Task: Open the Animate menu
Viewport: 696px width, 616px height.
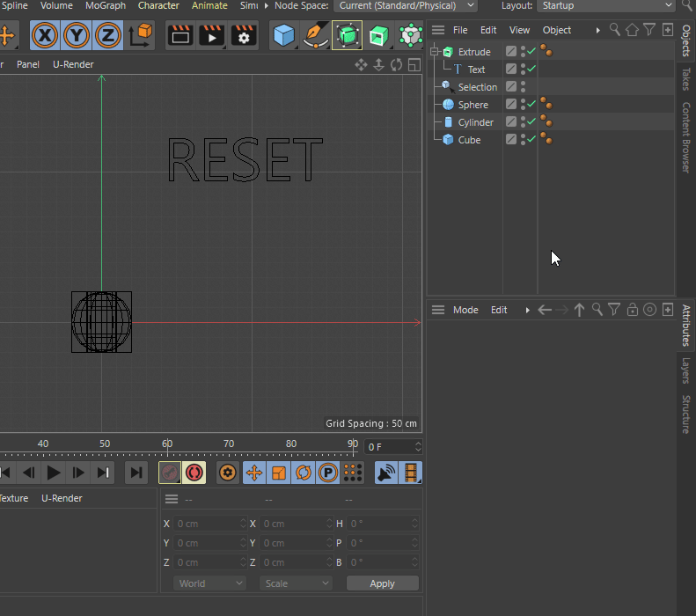Action: tap(209, 6)
